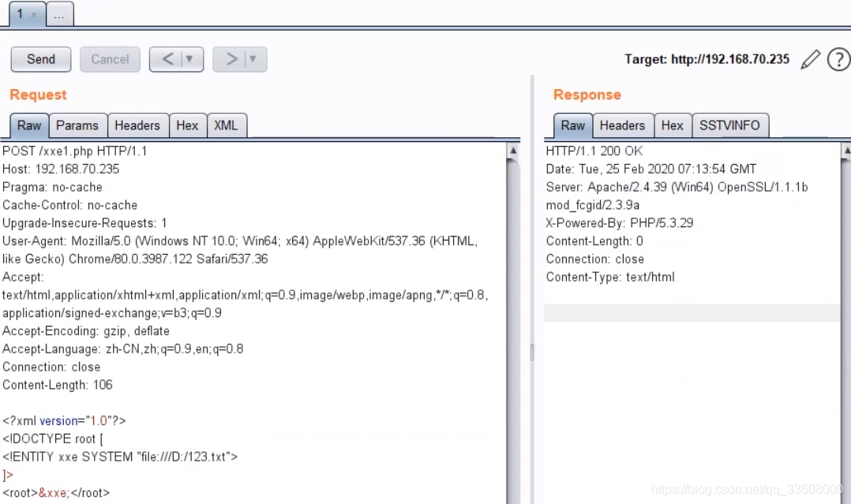Open help with the question mark icon
The height and width of the screenshot is (504, 851).
[838, 59]
